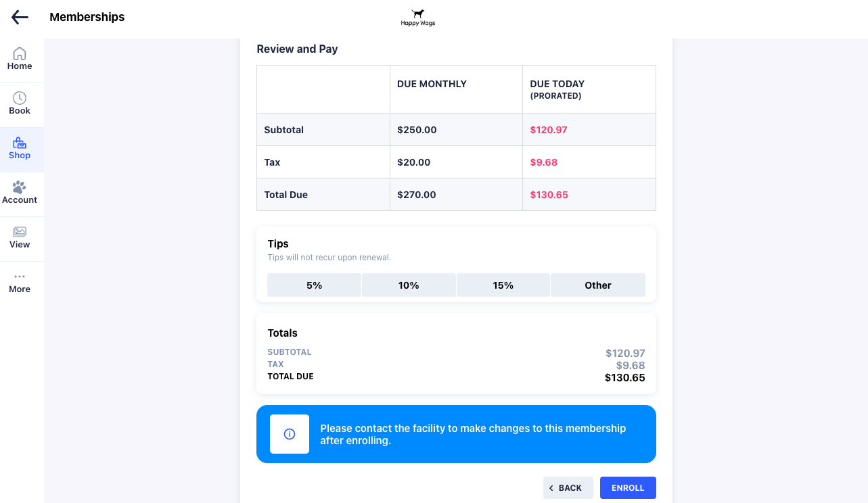The height and width of the screenshot is (503, 868).
Task: Click the info icon in the blue banner
Action: 290,433
